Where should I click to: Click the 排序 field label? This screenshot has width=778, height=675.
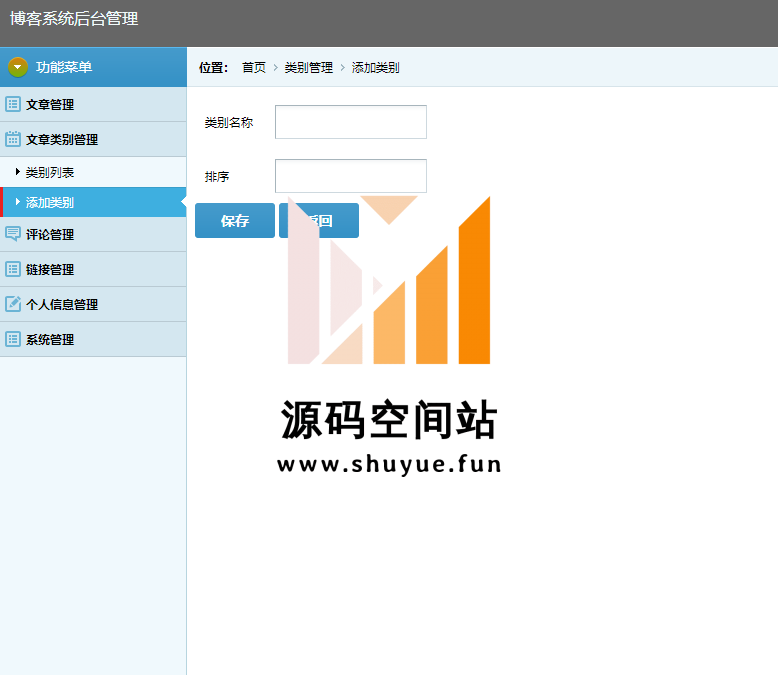pos(217,177)
